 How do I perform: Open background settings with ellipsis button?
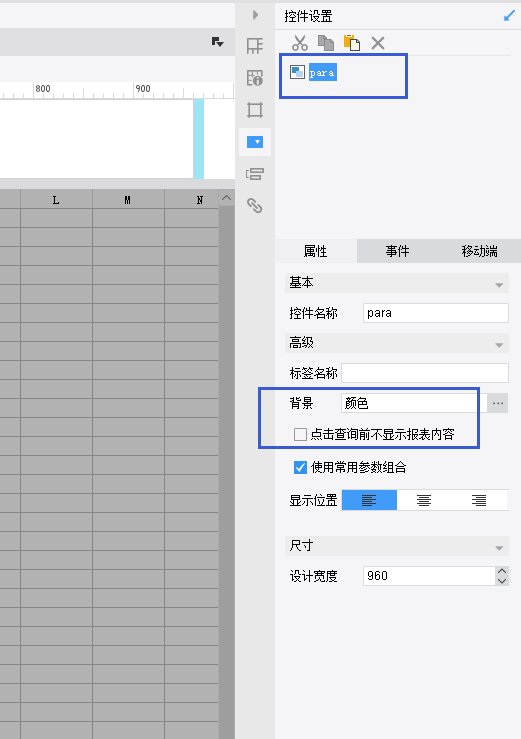pyautogui.click(x=497, y=403)
